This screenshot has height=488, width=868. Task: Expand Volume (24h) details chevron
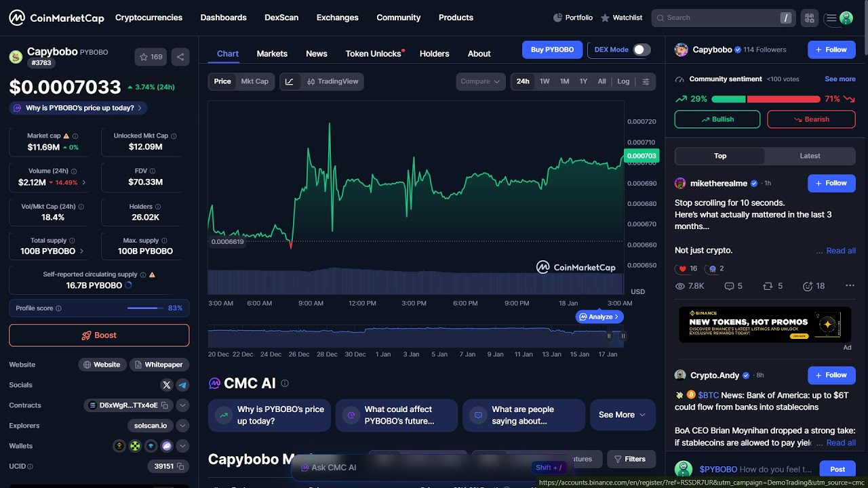[84, 182]
